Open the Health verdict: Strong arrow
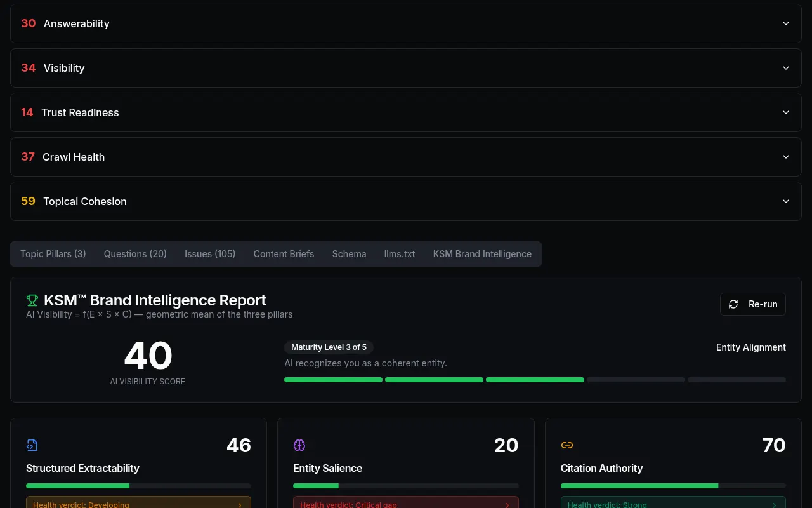Image resolution: width=812 pixels, height=508 pixels. [775, 505]
